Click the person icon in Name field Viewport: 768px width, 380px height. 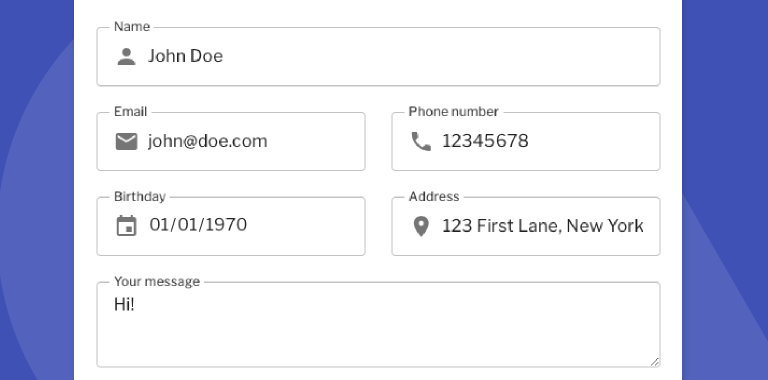(126, 56)
